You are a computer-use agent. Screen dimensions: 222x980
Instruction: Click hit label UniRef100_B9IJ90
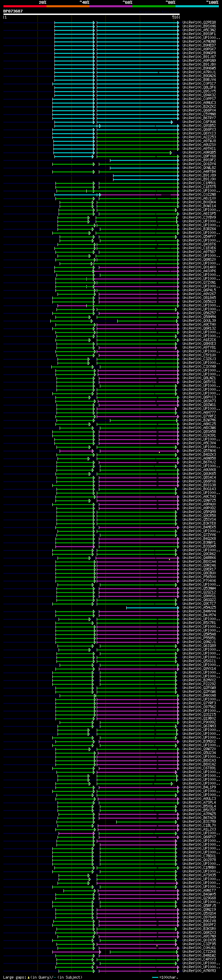[199, 179]
